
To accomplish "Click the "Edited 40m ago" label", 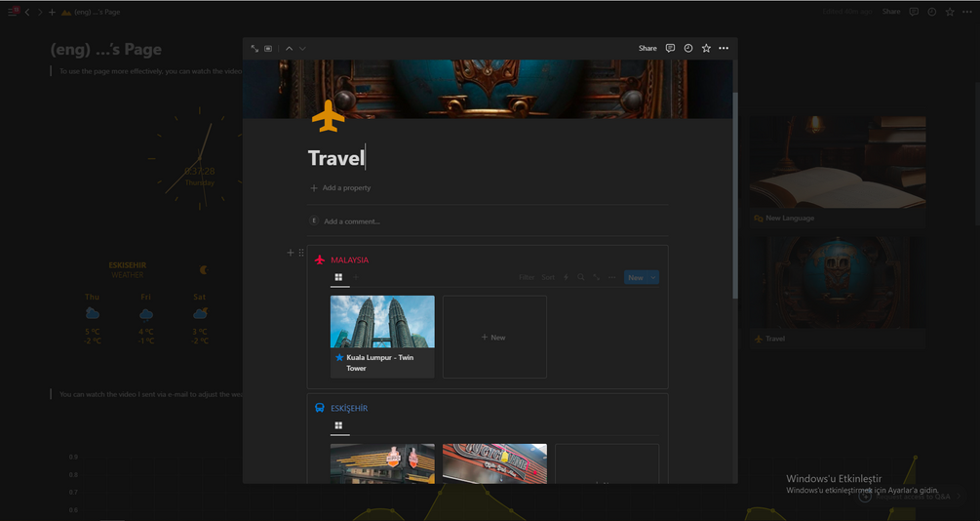I will [846, 12].
